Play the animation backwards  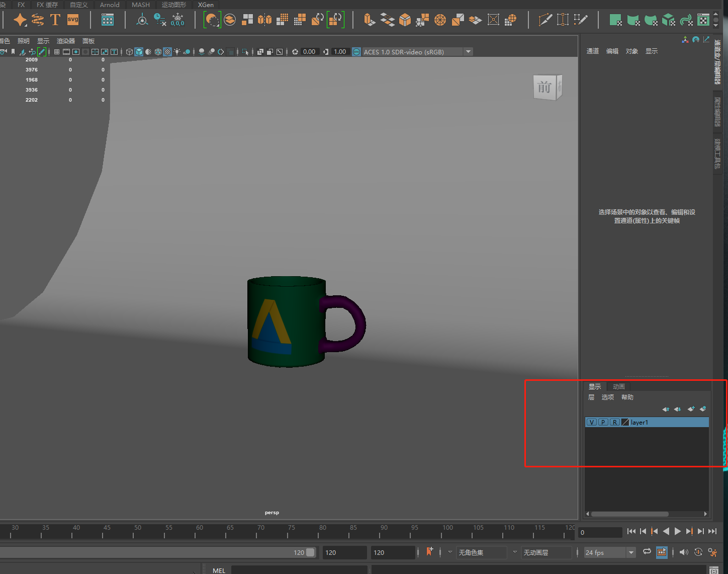click(666, 531)
